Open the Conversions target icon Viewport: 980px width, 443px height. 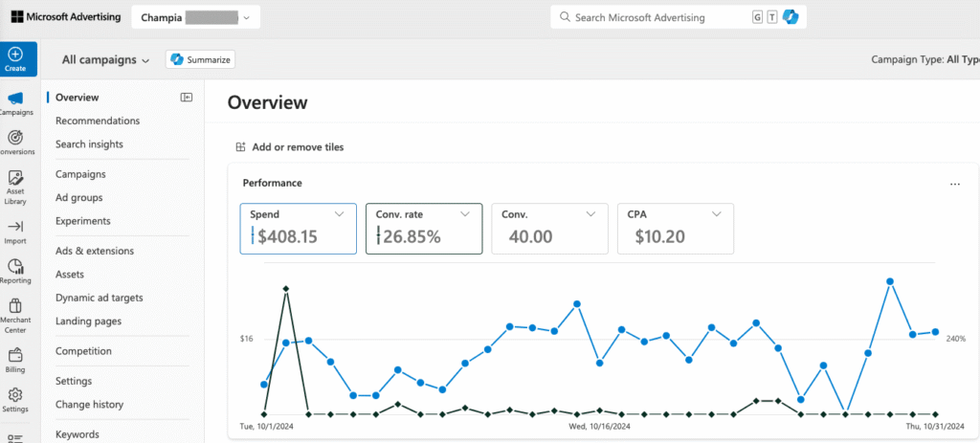15,137
